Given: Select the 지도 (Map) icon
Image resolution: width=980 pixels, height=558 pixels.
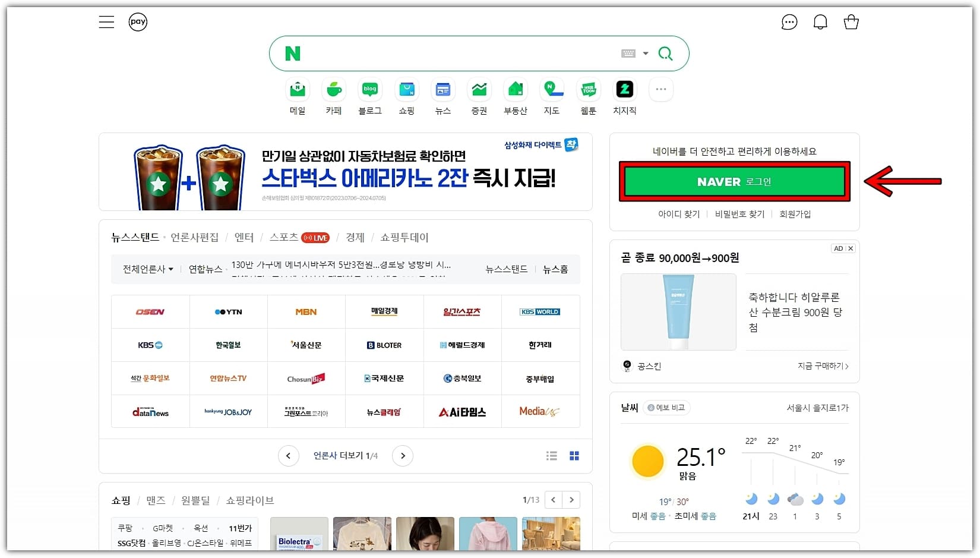Looking at the screenshot, I should point(552,89).
